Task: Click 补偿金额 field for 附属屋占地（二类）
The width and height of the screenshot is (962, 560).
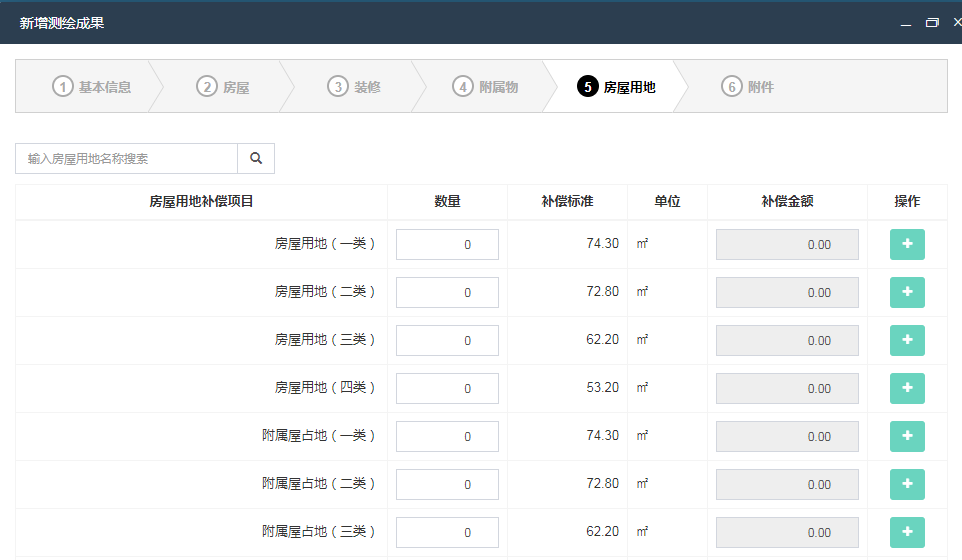Action: [x=787, y=484]
